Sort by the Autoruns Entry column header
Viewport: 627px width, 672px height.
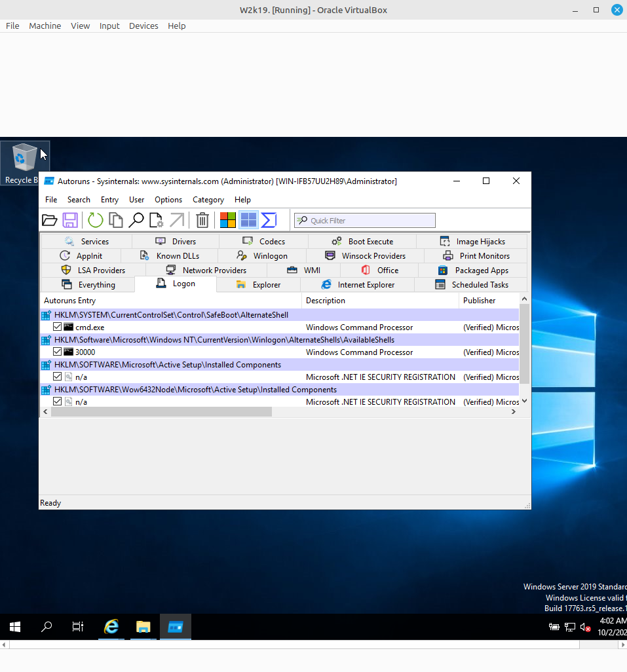click(x=171, y=301)
